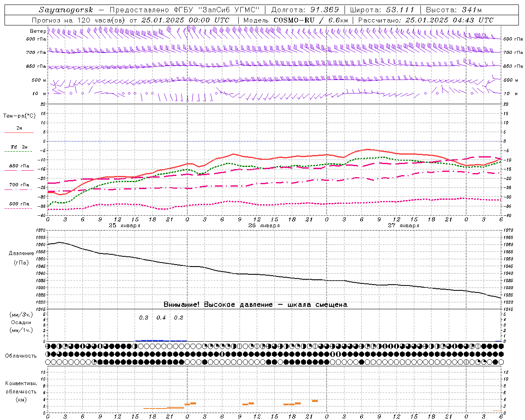This screenshot has width=525, height=420.
Task: Select the text Предоставлено ФГБУ "ЗапСиб УГМС"
Action: click(x=185, y=10)
